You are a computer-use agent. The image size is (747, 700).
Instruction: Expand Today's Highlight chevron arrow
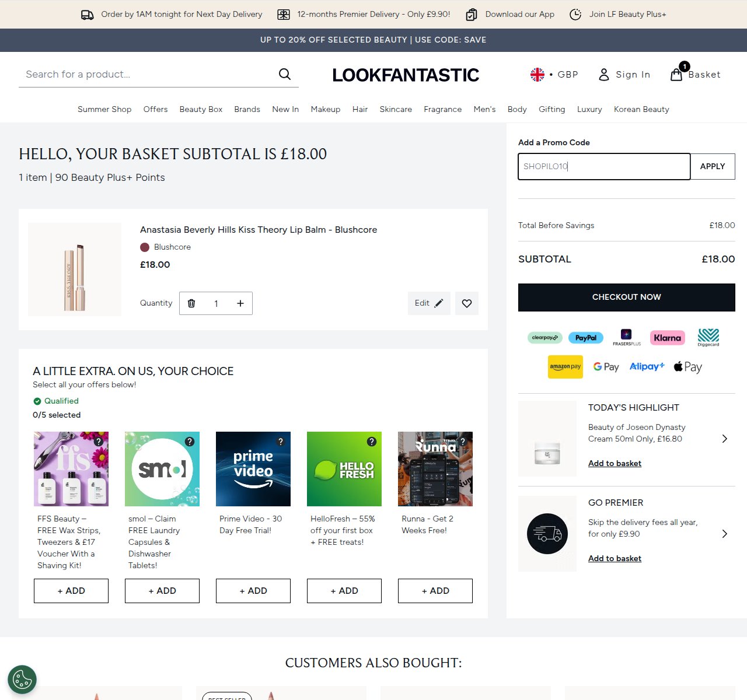[724, 439]
